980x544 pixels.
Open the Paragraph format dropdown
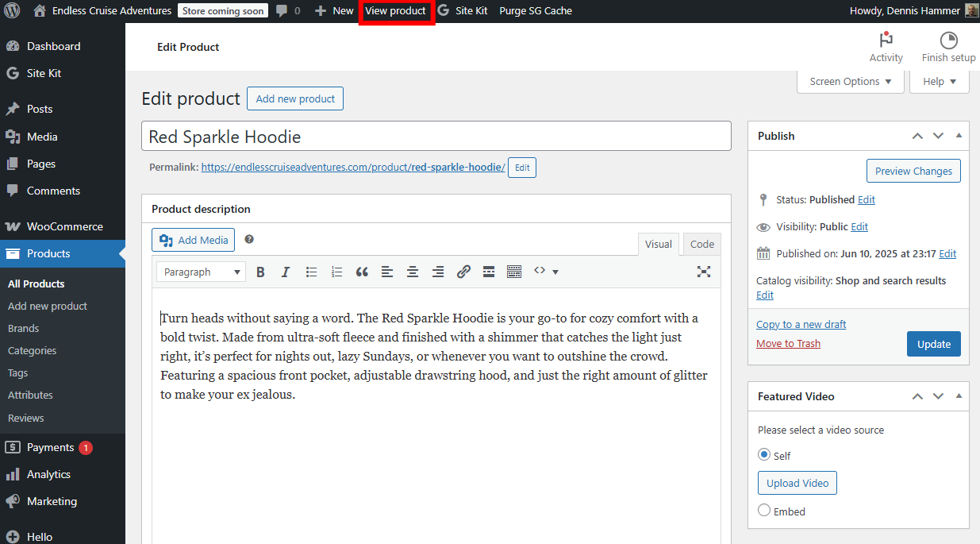click(x=201, y=271)
